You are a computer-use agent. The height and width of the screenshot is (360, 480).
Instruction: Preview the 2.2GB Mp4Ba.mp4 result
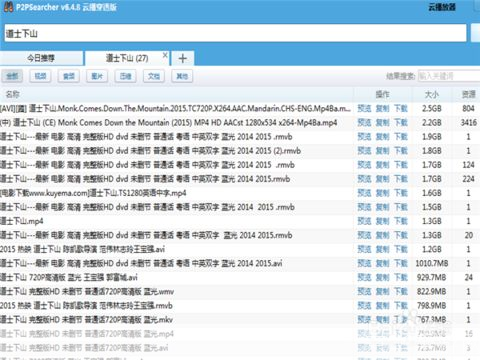[364, 122]
